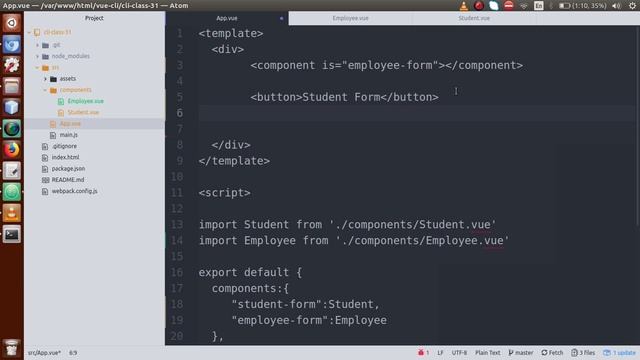
Task: Click the 1 update notification
Action: pyautogui.click(x=620, y=353)
